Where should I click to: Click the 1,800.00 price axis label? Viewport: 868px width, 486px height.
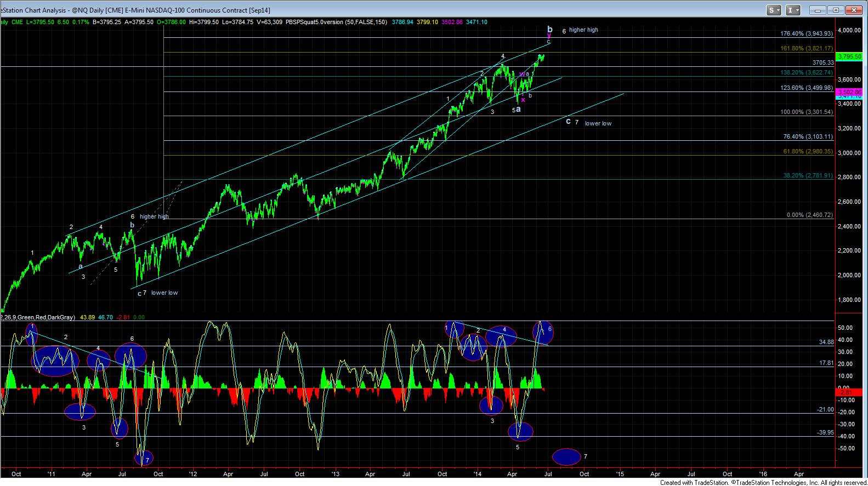[849, 300]
